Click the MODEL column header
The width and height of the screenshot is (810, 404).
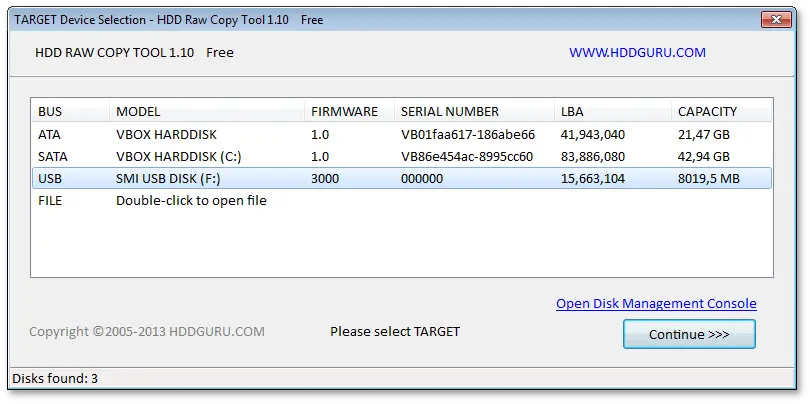coord(138,111)
